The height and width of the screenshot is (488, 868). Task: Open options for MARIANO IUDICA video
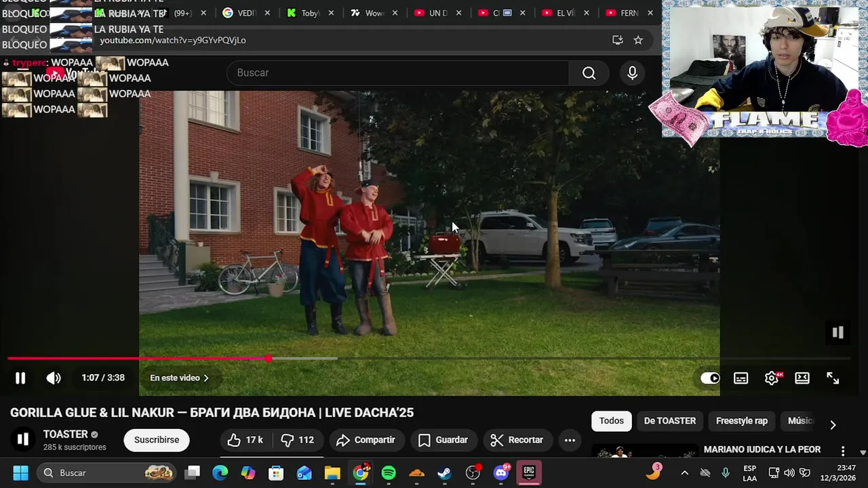coord(843,451)
